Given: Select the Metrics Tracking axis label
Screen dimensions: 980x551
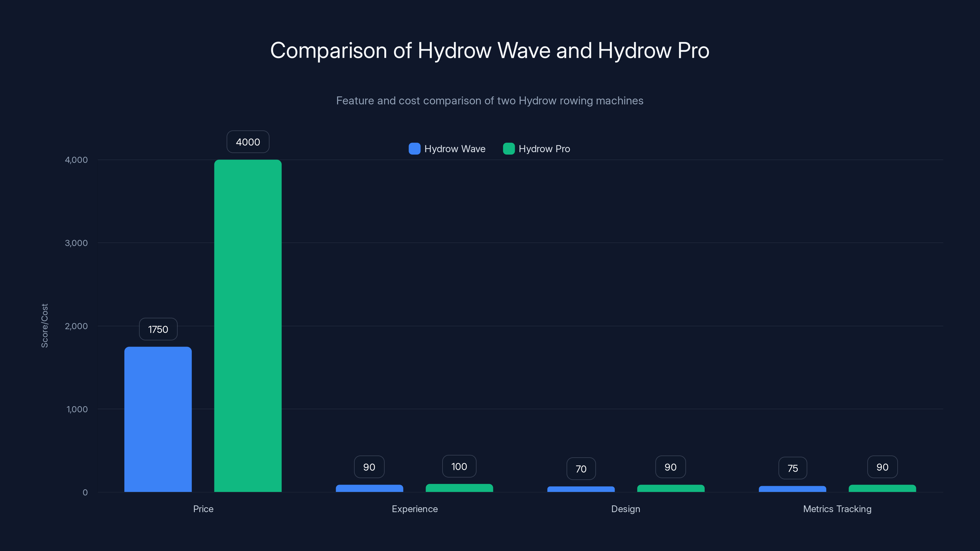Looking at the screenshot, I should click(837, 509).
